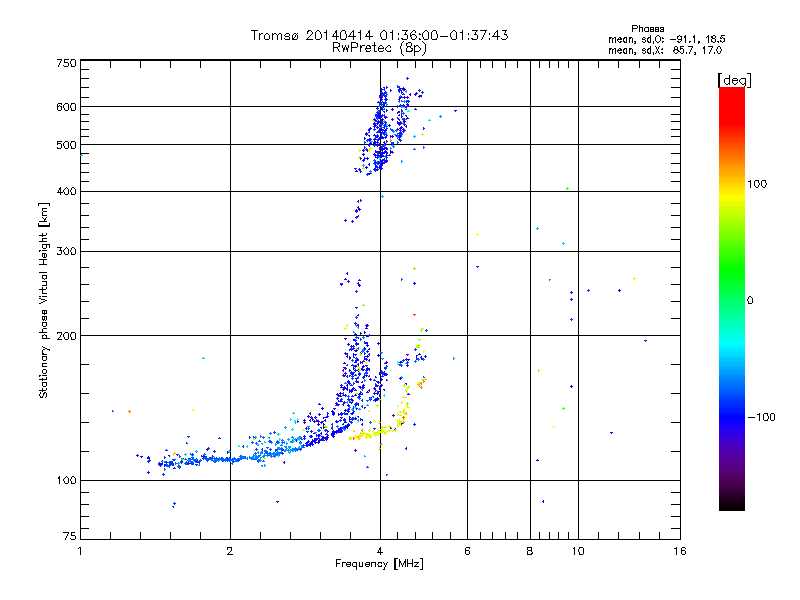Image resolution: width=800 pixels, height=600 pixels.
Task: Click the '10' x-axis tick label
Action: tap(578, 551)
